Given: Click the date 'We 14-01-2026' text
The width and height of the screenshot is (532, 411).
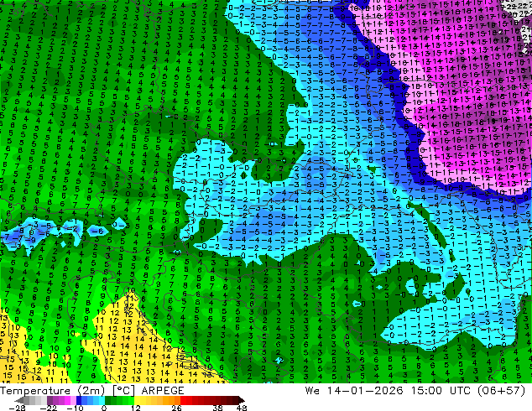Looking at the screenshot, I should [x=354, y=391].
